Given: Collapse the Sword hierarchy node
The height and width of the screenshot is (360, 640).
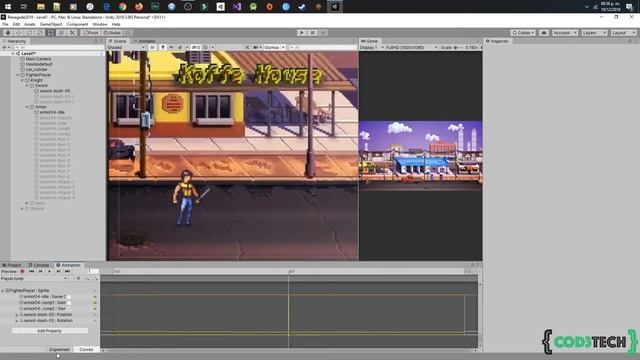Looking at the screenshot, I should (x=27, y=86).
